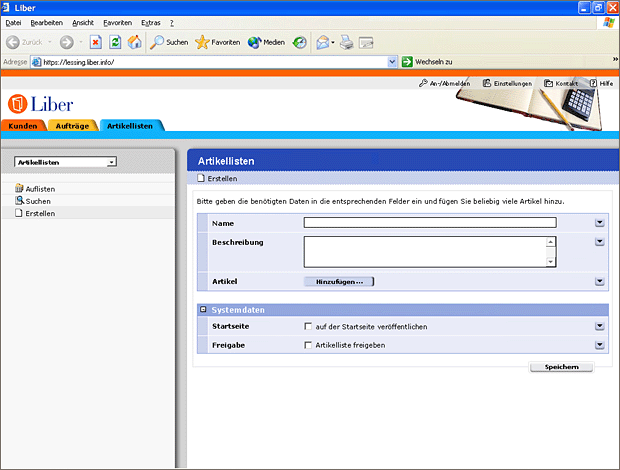The height and width of the screenshot is (470, 620).
Task: Enable Artikelliste freigeben checkbox
Action: [308, 345]
